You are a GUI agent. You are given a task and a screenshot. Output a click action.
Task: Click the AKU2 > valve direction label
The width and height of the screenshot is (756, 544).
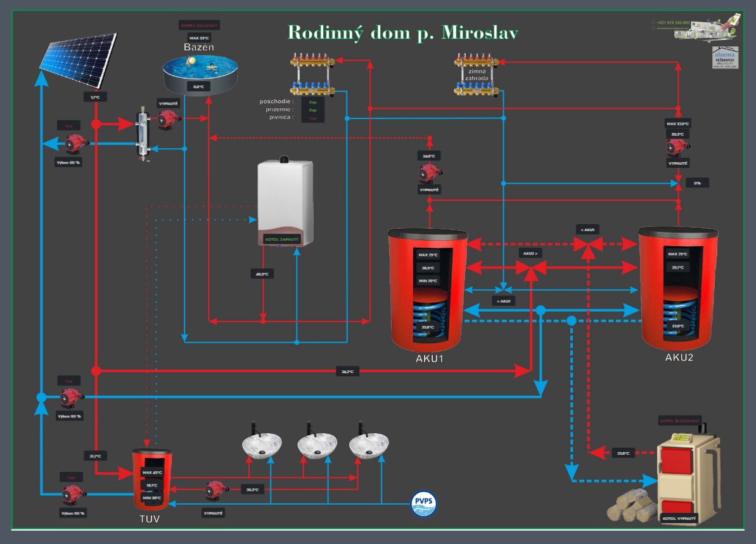pos(530,253)
